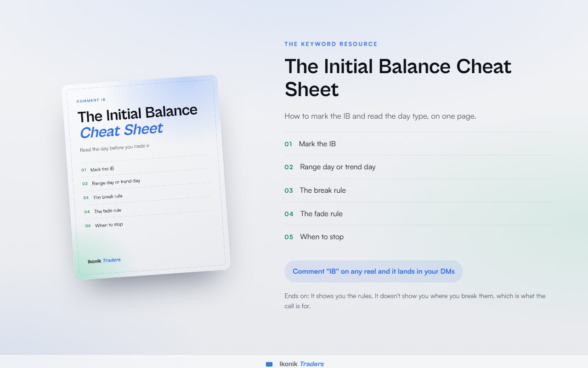Click the "Ikonik Traders" brand on the cover card
Image resolution: width=588 pixels, height=368 pixels.
(x=104, y=261)
